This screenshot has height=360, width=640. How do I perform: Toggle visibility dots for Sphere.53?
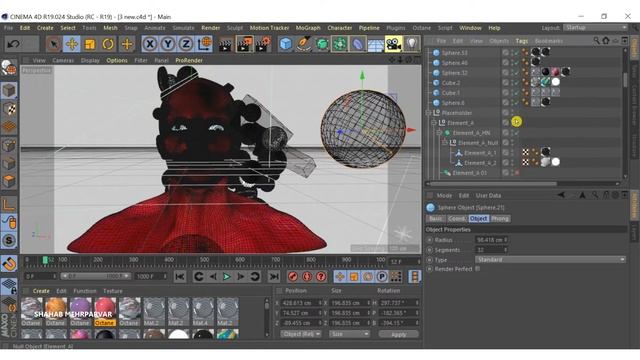pos(512,53)
